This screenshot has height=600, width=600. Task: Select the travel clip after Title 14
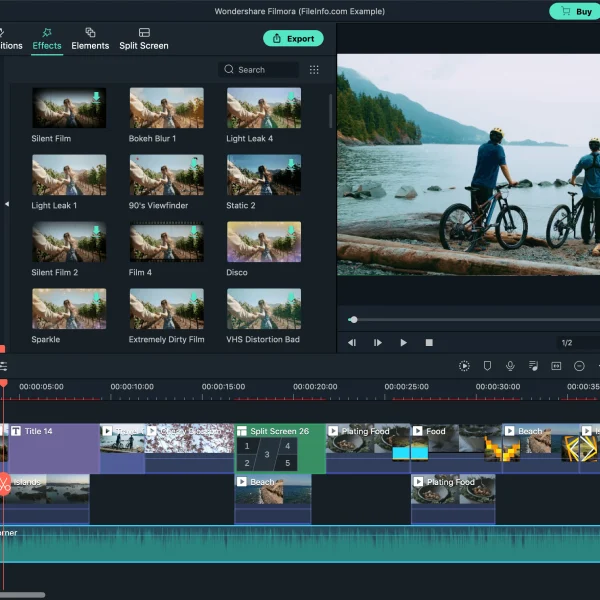pyautogui.click(x=122, y=448)
